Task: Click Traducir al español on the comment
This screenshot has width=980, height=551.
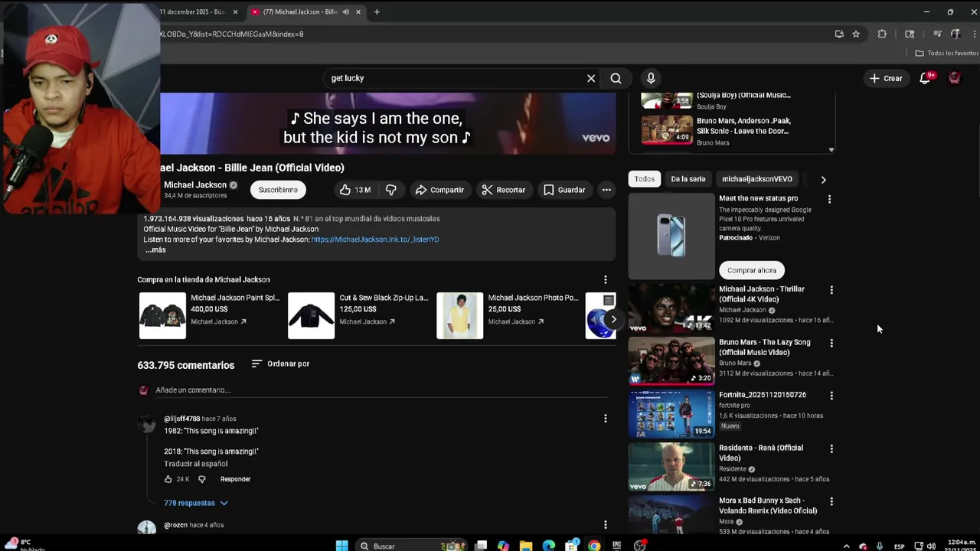Action: click(195, 464)
